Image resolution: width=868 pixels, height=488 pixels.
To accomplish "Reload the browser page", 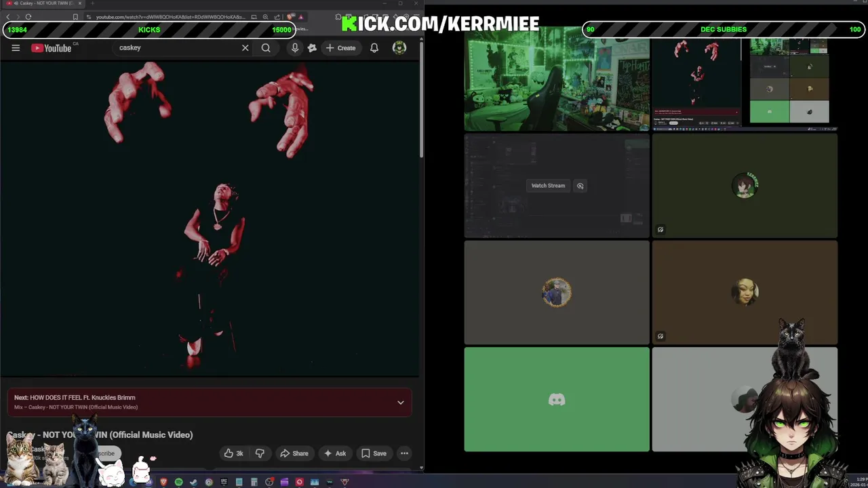I will point(28,17).
